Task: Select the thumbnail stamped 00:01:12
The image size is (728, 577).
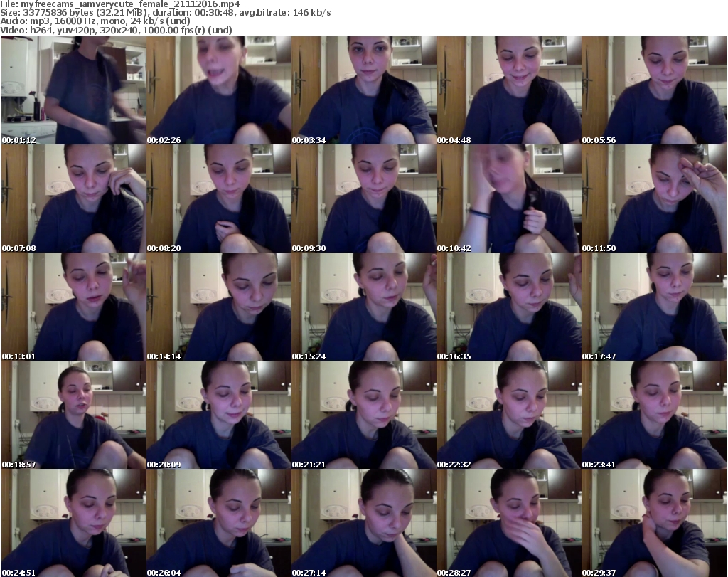Action: [x=74, y=90]
